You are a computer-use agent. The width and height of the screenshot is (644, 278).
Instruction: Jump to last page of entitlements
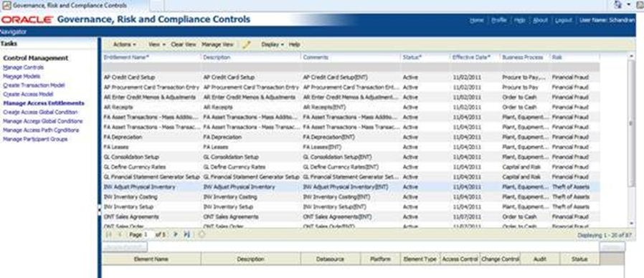click(187, 234)
